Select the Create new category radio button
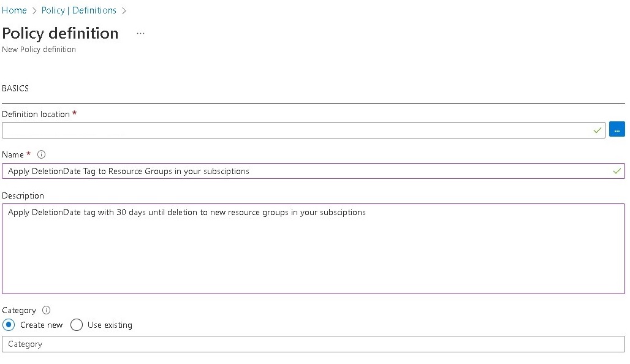Image resolution: width=630 pixels, height=364 pixels. pyautogui.click(x=9, y=325)
